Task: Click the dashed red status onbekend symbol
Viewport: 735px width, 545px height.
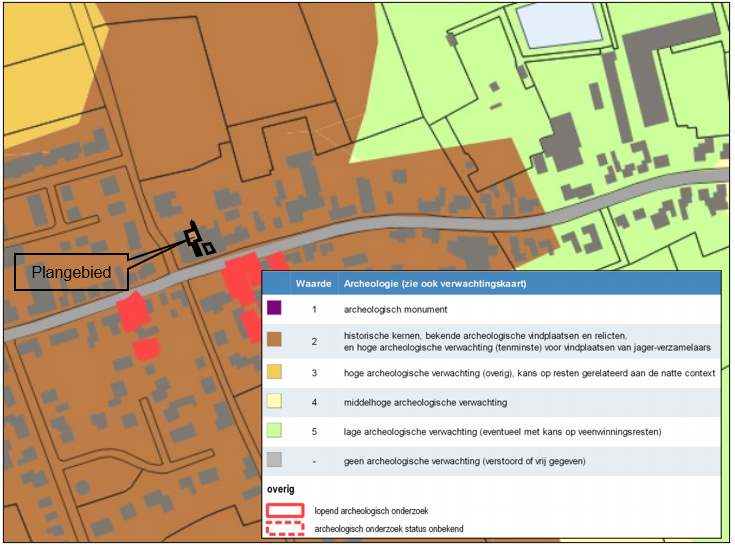Action: click(285, 528)
